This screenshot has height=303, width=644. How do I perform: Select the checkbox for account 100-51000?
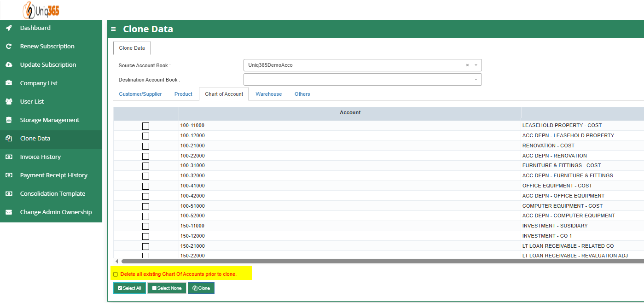[x=146, y=206]
